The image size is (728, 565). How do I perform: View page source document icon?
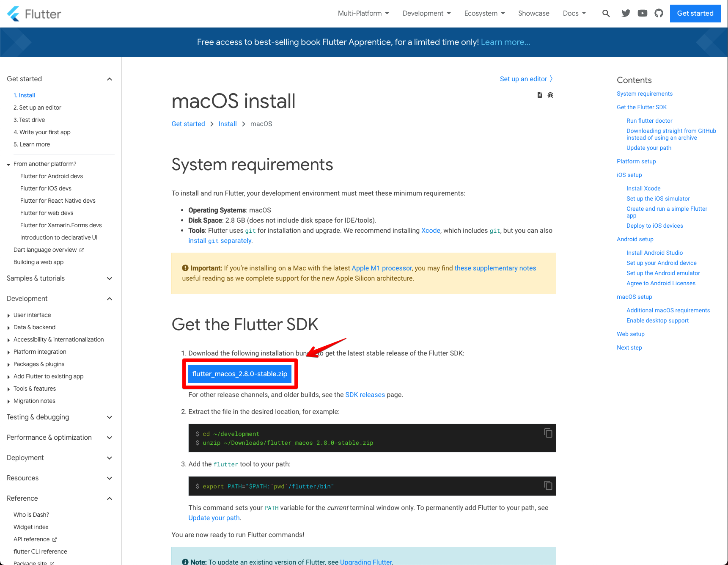[x=540, y=95]
